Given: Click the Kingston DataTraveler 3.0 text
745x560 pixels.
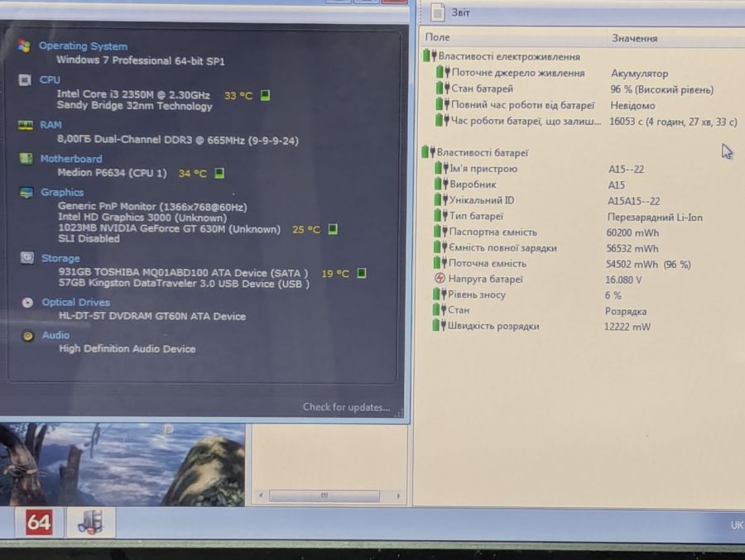Looking at the screenshot, I should coord(184,284).
